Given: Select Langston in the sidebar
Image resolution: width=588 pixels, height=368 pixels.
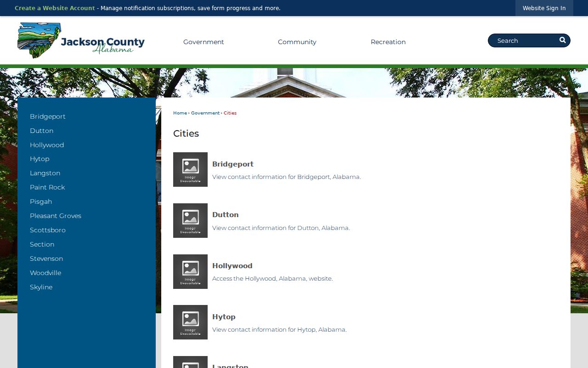Looking at the screenshot, I should click(x=45, y=173).
